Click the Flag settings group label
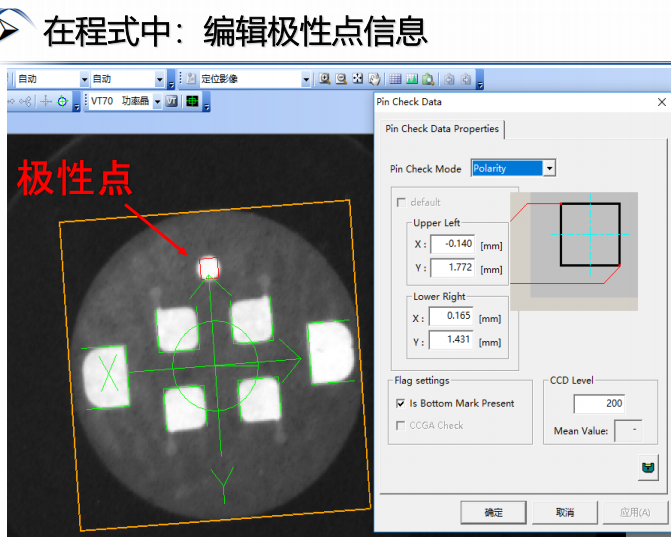Viewport: 671px width, 537px height. pos(422,380)
